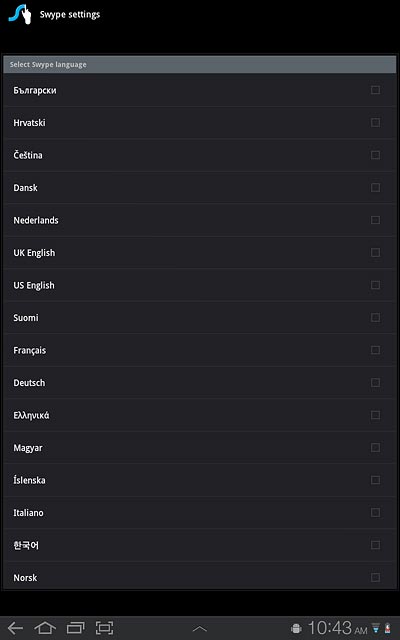Open Wi-Fi signal status icon
The image size is (400, 640).
click(x=376, y=629)
